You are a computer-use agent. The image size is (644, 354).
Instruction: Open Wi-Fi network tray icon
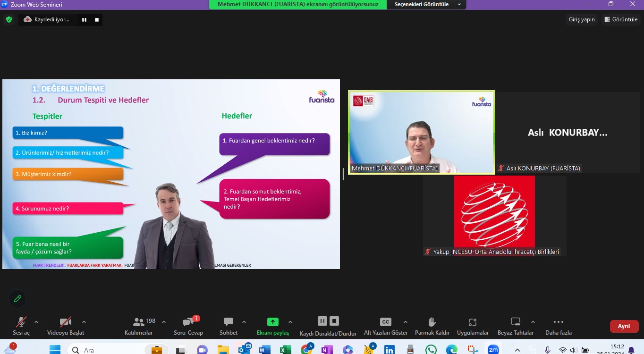tap(562, 350)
